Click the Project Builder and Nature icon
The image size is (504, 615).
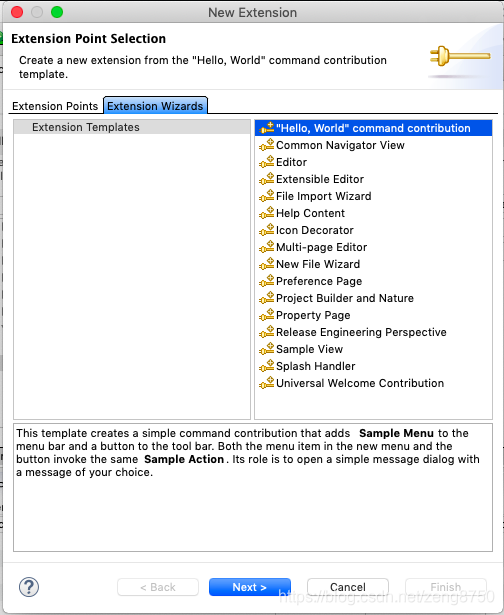click(267, 298)
